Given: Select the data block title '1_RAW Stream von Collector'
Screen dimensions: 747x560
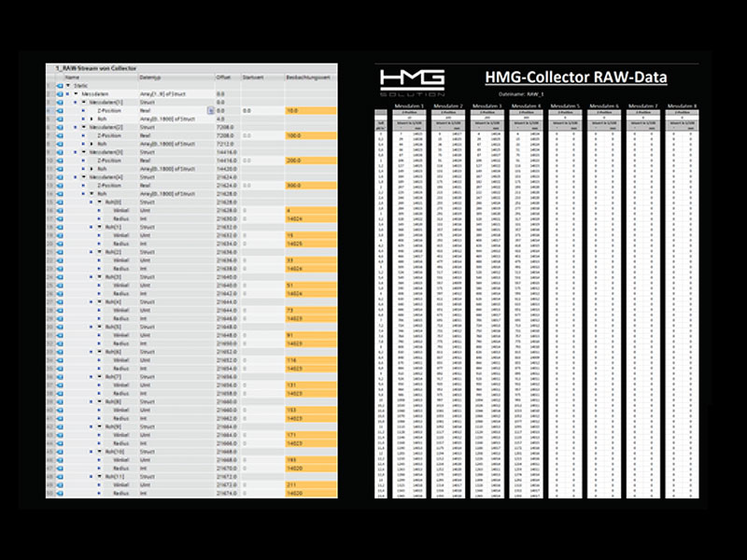Looking at the screenshot, I should [x=96, y=68].
